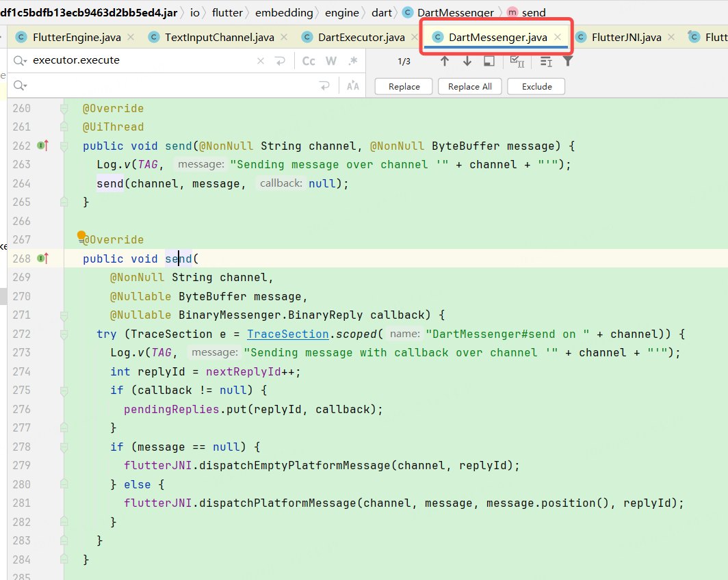The image size is (728, 580).
Task: Click the select-all-occurrences icon
Action: (x=517, y=61)
